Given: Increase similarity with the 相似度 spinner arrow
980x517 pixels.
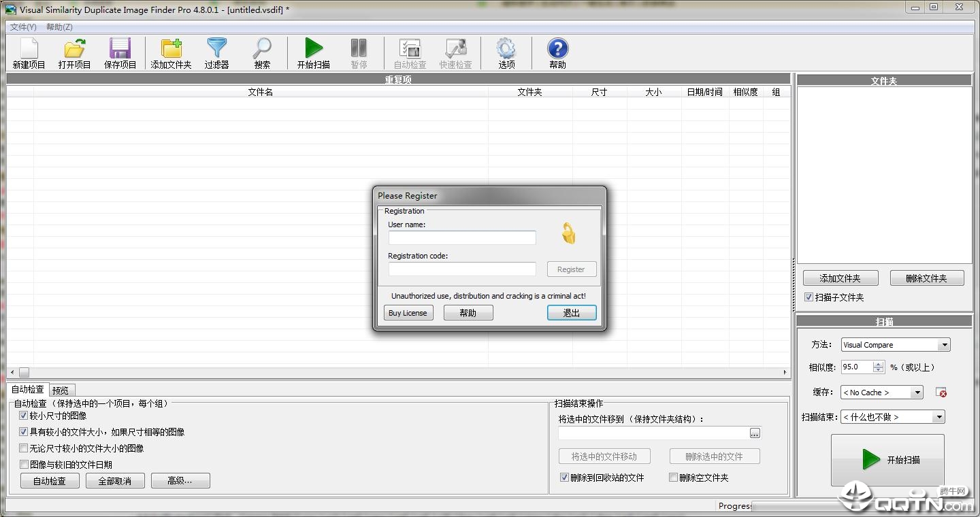Looking at the screenshot, I should click(877, 363).
